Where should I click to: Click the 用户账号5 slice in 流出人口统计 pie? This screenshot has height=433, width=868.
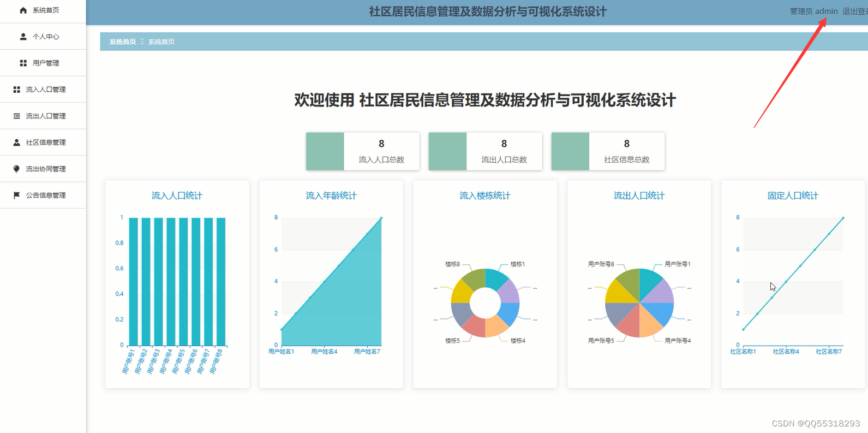630,324
